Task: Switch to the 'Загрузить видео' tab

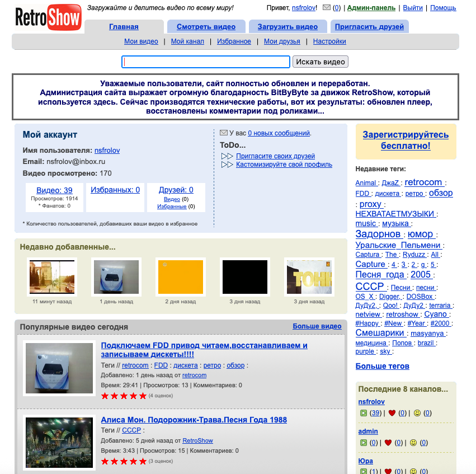Action: pos(288,26)
